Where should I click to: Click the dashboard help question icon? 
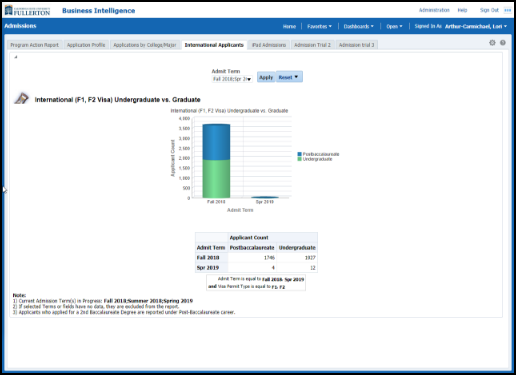click(x=503, y=43)
